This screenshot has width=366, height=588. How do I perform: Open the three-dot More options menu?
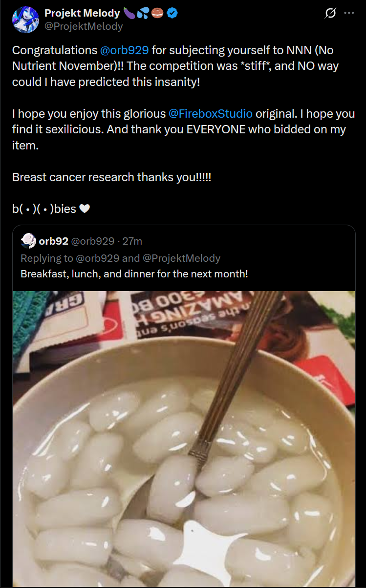point(349,13)
